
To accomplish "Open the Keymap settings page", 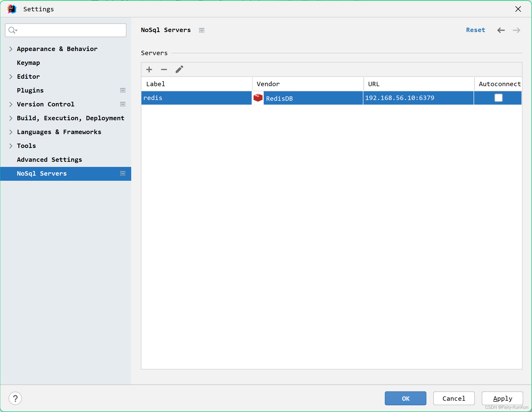I will [28, 63].
